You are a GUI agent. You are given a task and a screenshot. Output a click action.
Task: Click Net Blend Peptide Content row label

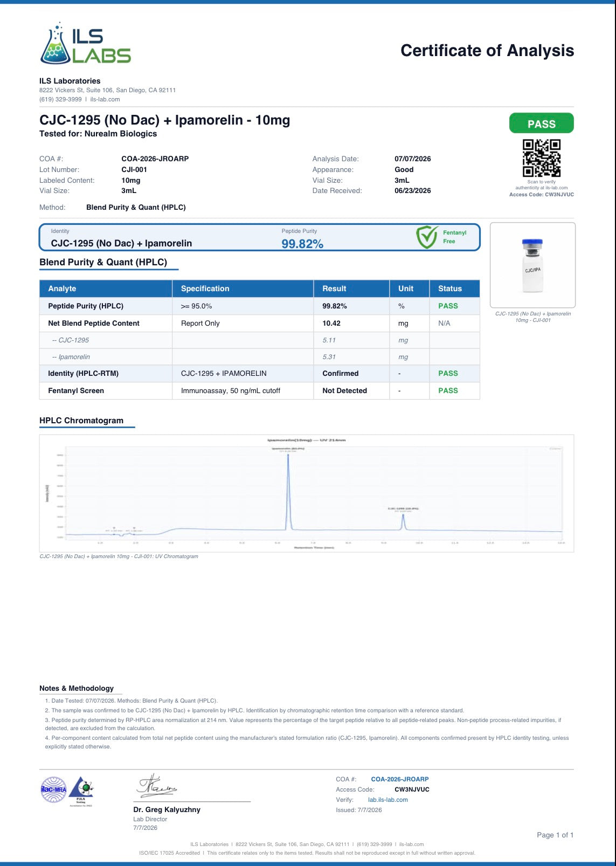tap(94, 323)
